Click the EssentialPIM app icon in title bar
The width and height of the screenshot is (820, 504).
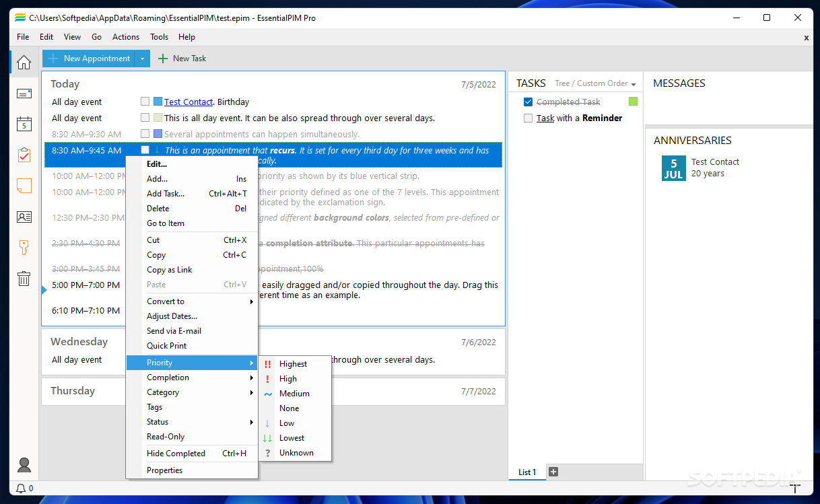pos(20,17)
